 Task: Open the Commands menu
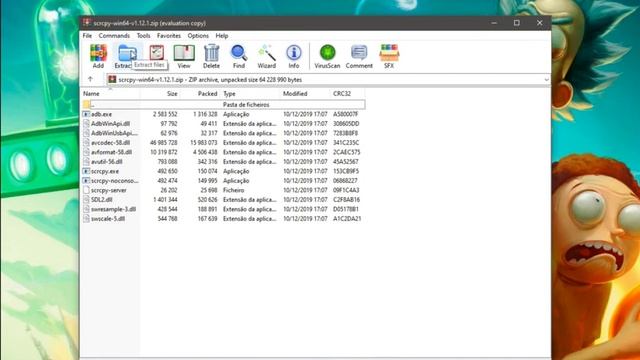click(x=114, y=36)
